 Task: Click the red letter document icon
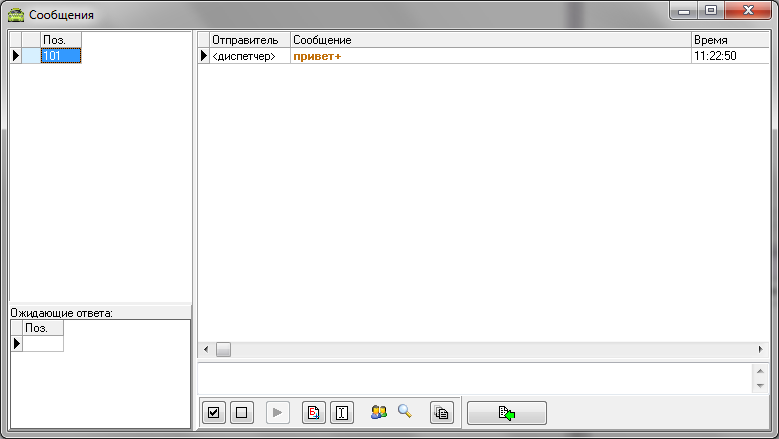[314, 412]
